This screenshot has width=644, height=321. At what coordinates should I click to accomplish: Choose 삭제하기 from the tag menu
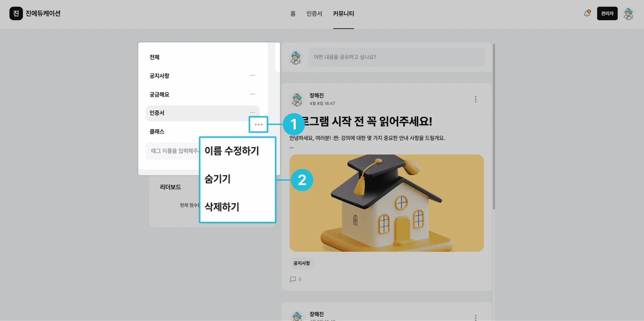coord(222,207)
